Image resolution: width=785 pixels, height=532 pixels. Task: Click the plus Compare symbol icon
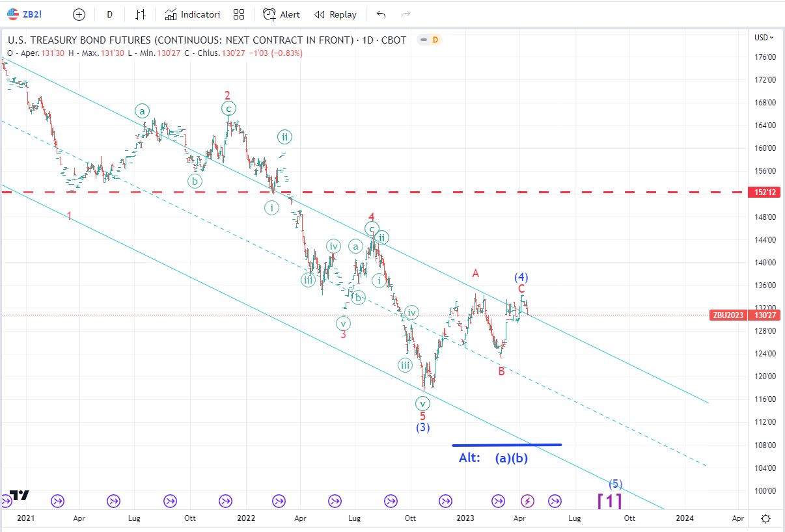point(79,14)
